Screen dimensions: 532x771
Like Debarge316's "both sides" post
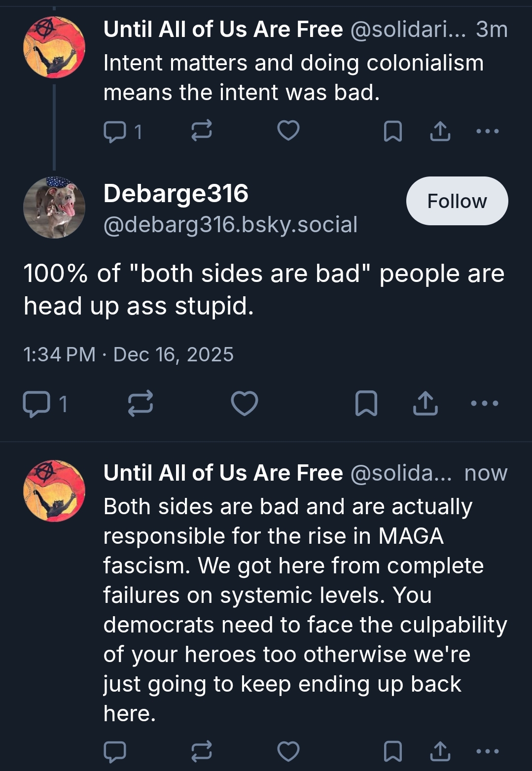point(245,403)
